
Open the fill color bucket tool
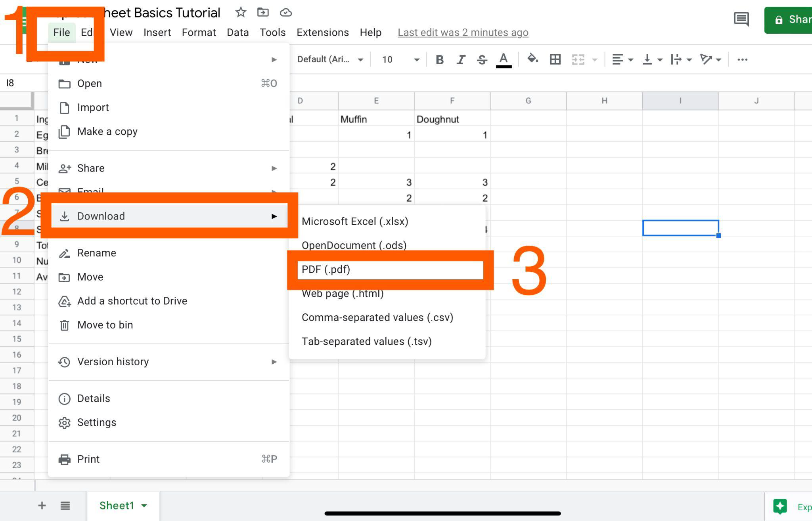(x=532, y=59)
